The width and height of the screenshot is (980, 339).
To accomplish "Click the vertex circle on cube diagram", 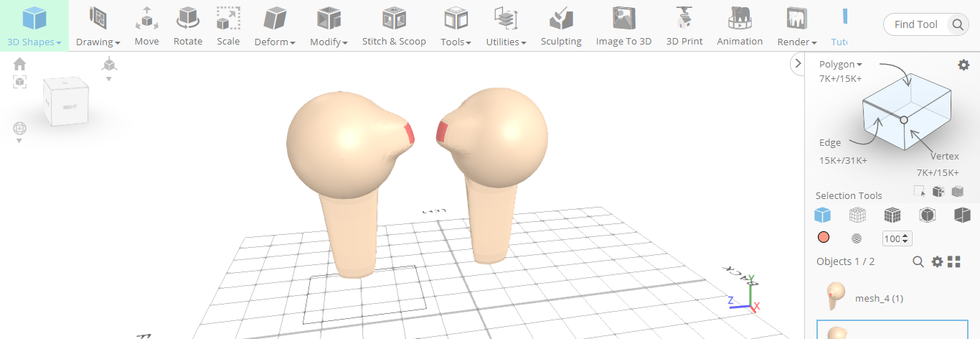I will click(x=904, y=120).
